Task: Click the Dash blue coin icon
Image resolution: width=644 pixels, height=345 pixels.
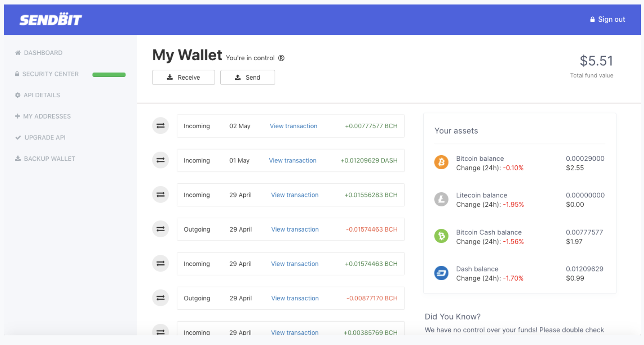Action: (x=441, y=273)
